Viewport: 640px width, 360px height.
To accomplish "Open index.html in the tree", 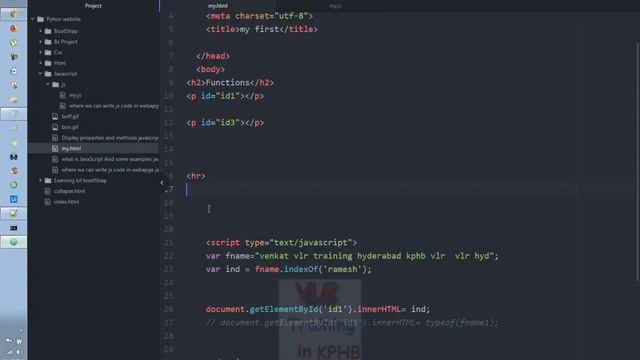I will pos(67,202).
